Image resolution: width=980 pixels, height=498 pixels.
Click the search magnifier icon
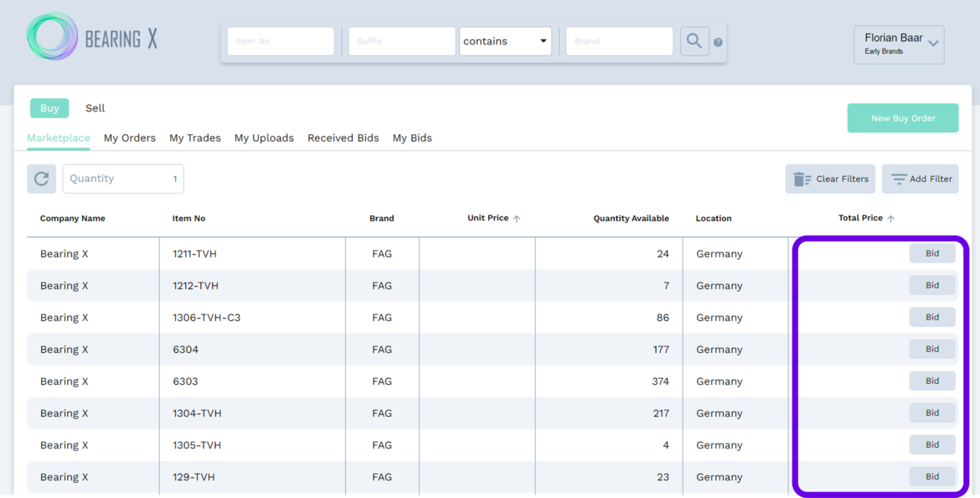click(694, 41)
